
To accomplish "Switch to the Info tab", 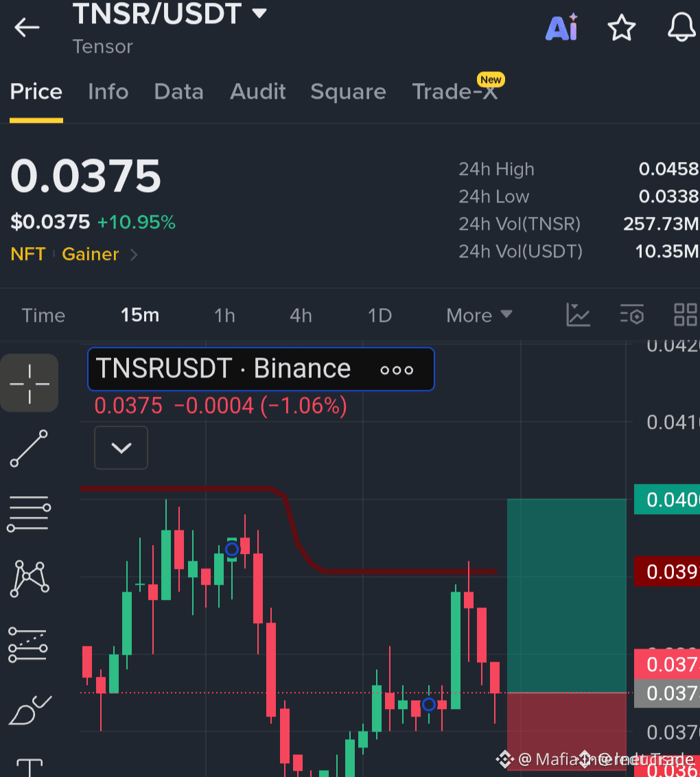I will tap(108, 92).
